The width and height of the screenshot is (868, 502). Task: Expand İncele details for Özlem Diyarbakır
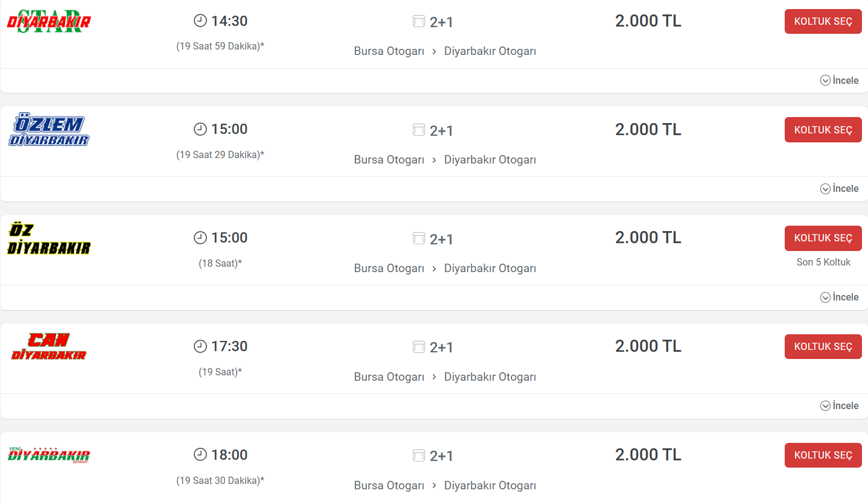(x=839, y=189)
